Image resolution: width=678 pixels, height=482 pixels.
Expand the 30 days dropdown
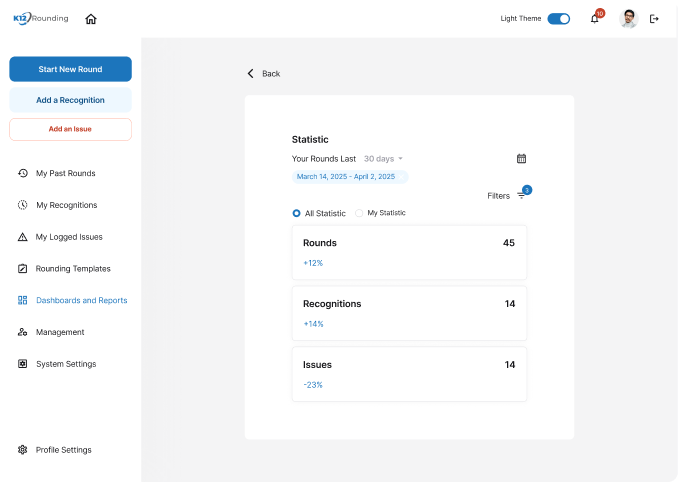point(384,159)
